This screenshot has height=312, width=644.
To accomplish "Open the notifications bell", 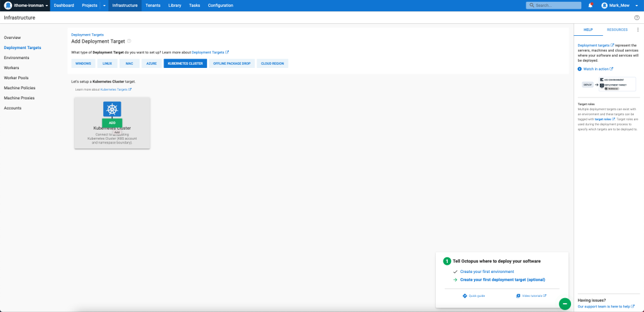I will [x=591, y=5].
